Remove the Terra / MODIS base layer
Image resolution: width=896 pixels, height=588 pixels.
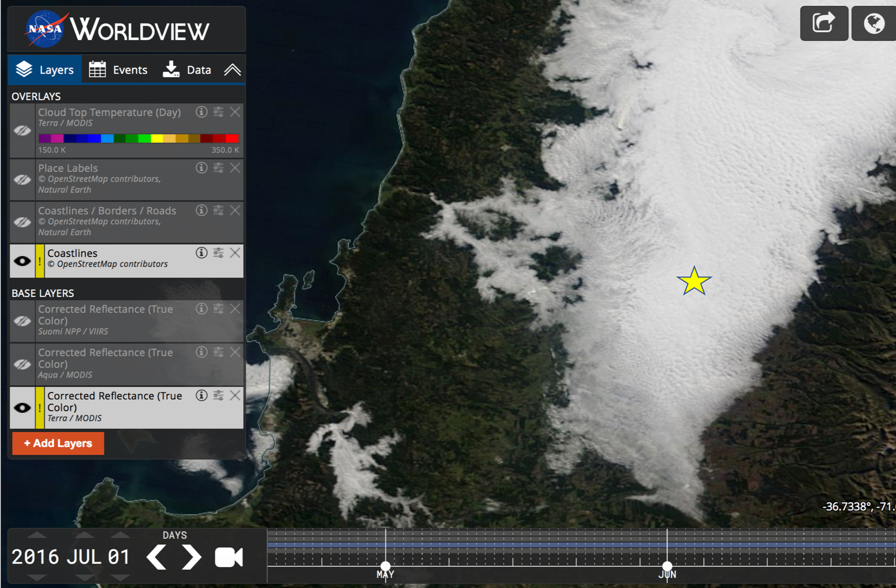tap(235, 395)
